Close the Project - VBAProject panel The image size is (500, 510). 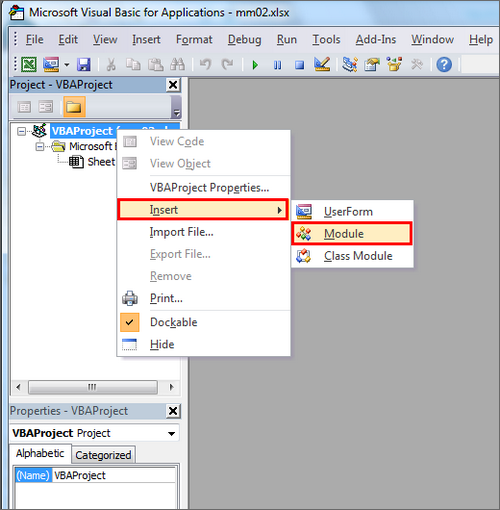coord(173,85)
